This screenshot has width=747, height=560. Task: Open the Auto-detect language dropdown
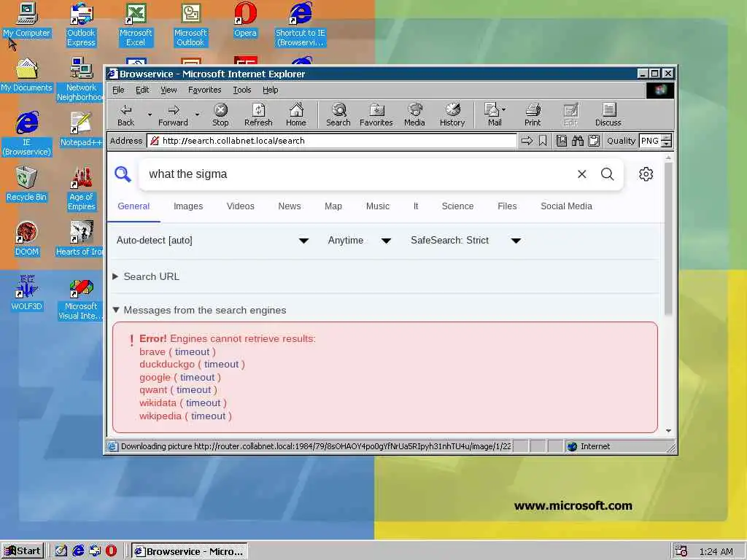pyautogui.click(x=212, y=241)
